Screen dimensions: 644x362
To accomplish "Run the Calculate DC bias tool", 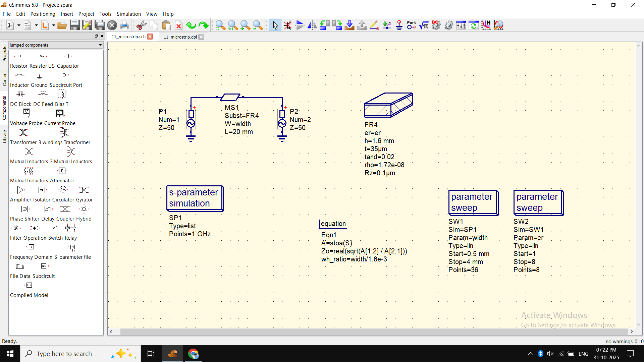I will coord(436,25).
